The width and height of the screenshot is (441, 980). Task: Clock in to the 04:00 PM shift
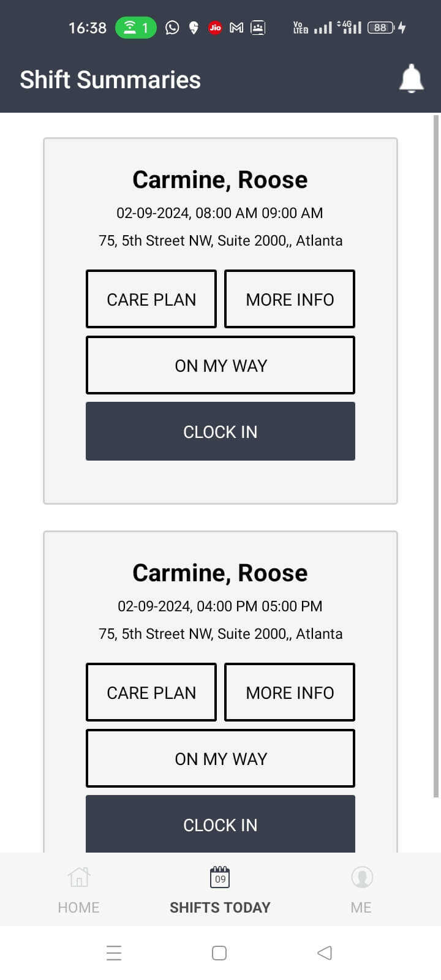coord(221,824)
